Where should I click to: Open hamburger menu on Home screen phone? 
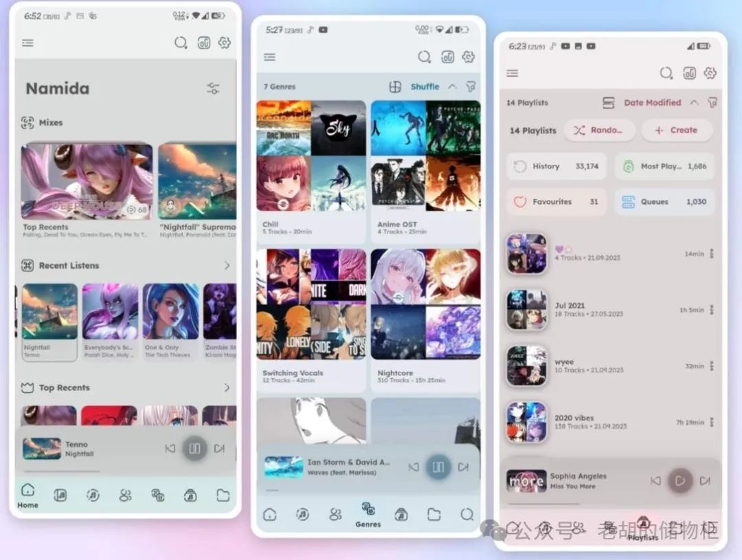(x=28, y=43)
